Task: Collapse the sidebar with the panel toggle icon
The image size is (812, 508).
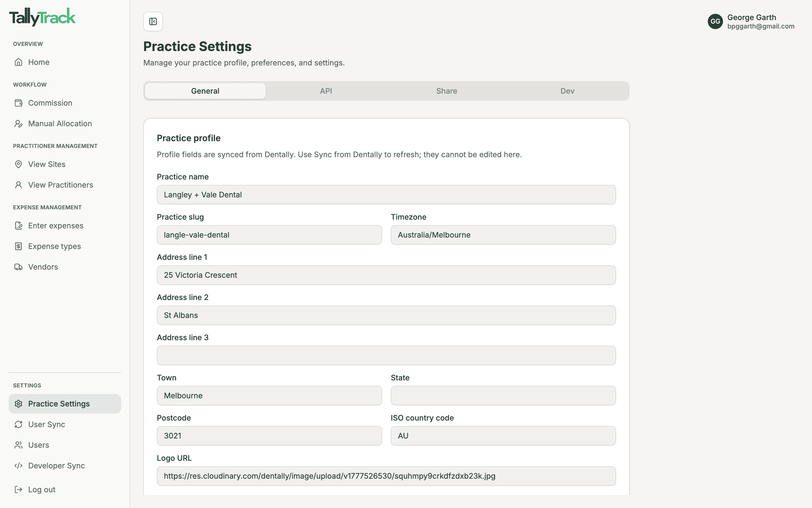Action: (x=153, y=21)
